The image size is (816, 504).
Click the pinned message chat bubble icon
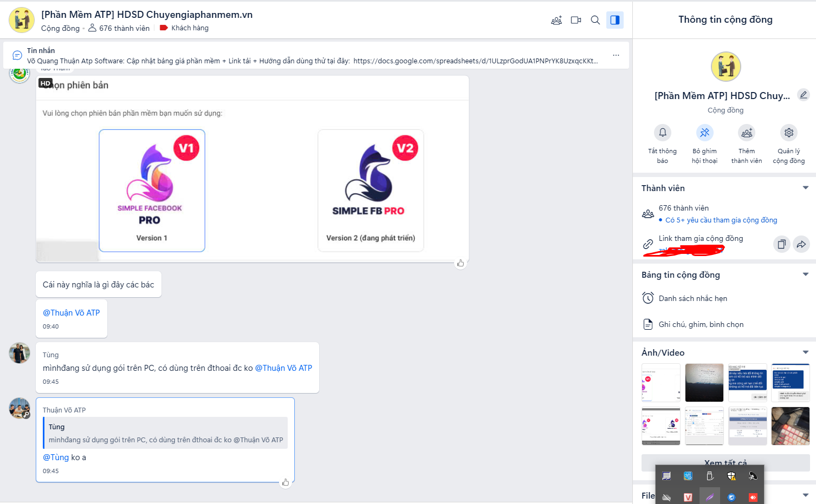pyautogui.click(x=17, y=55)
